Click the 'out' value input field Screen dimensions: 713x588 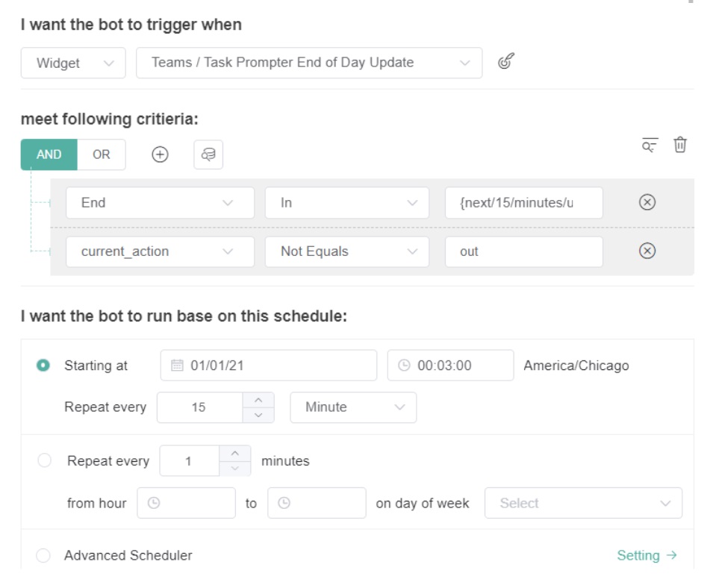(x=523, y=251)
